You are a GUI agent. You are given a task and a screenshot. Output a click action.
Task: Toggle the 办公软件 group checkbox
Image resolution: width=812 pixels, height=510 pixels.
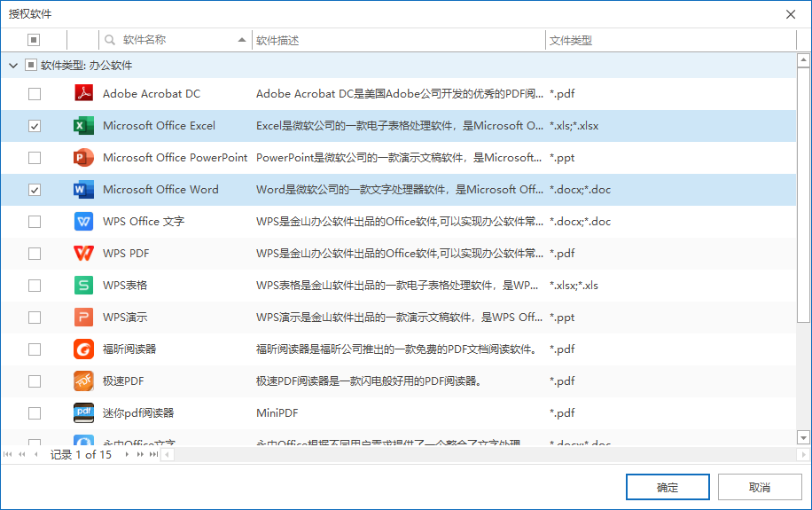pos(30,66)
